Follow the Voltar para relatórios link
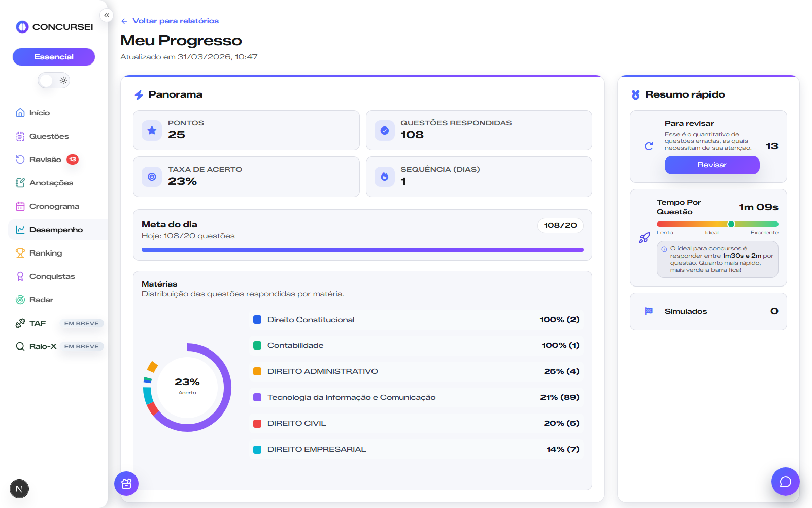 pyautogui.click(x=175, y=20)
